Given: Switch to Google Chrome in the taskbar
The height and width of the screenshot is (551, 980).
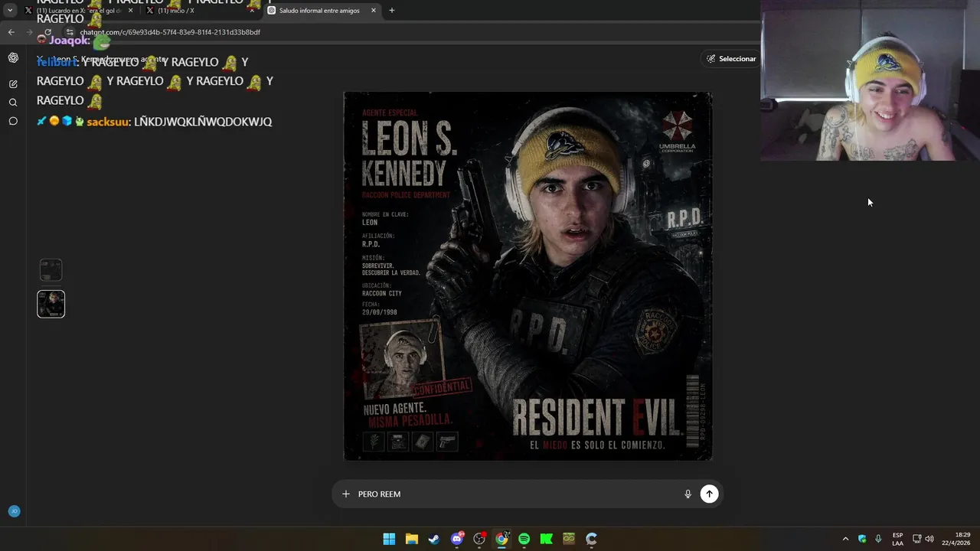Looking at the screenshot, I should point(501,539).
